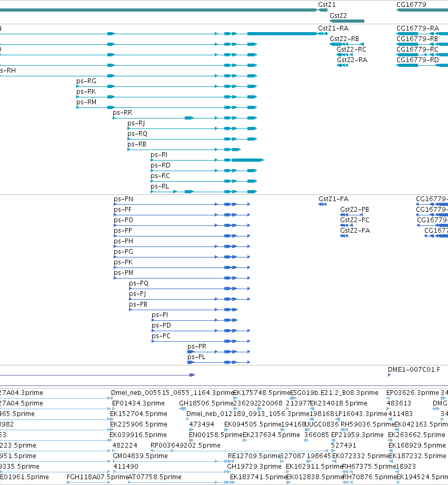Screen dimensions: 448x485
Task: Select the GstZ2 gene label
Action: pyautogui.click(x=338, y=15)
